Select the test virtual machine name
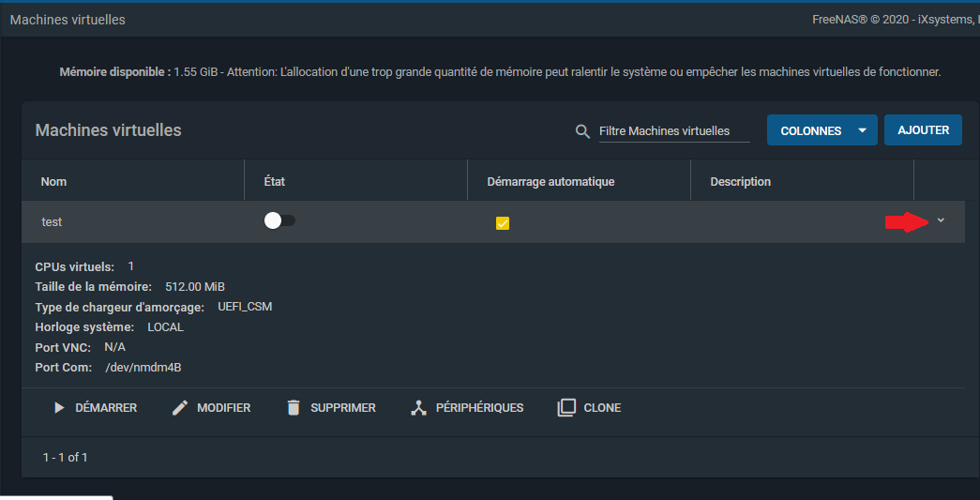980x500 pixels. click(53, 221)
